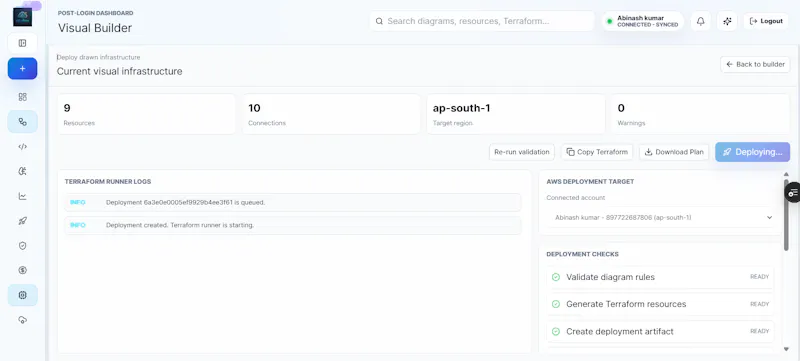Click the Deploying... button
The width and height of the screenshot is (800, 361).
(753, 152)
